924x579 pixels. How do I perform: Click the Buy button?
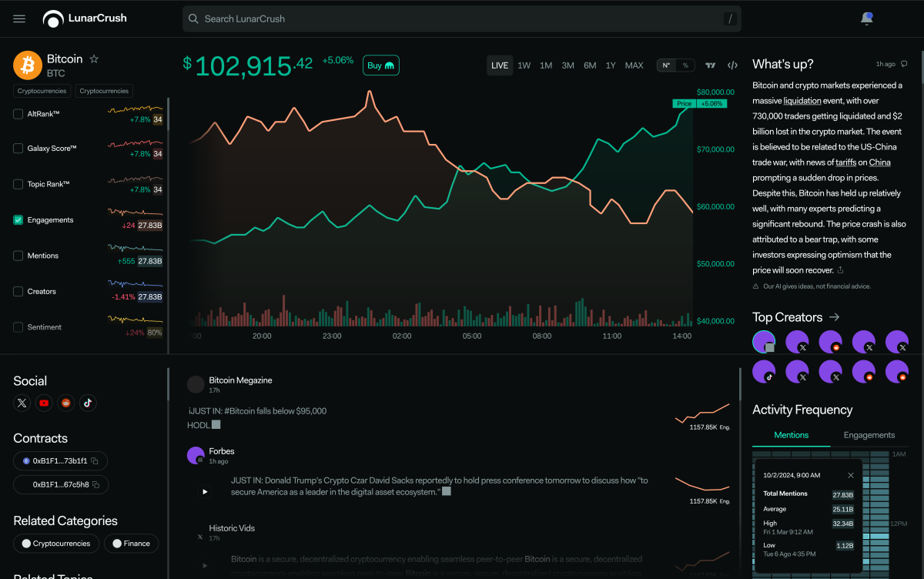(380, 65)
